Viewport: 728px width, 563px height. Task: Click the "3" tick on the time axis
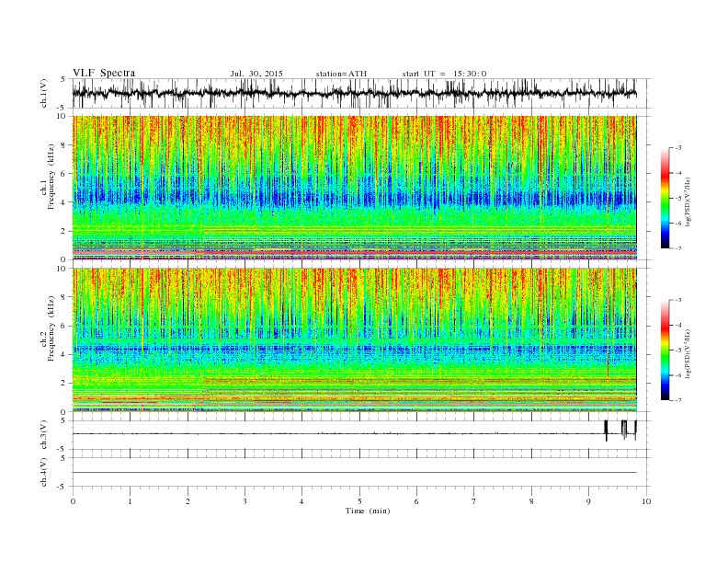(x=245, y=501)
